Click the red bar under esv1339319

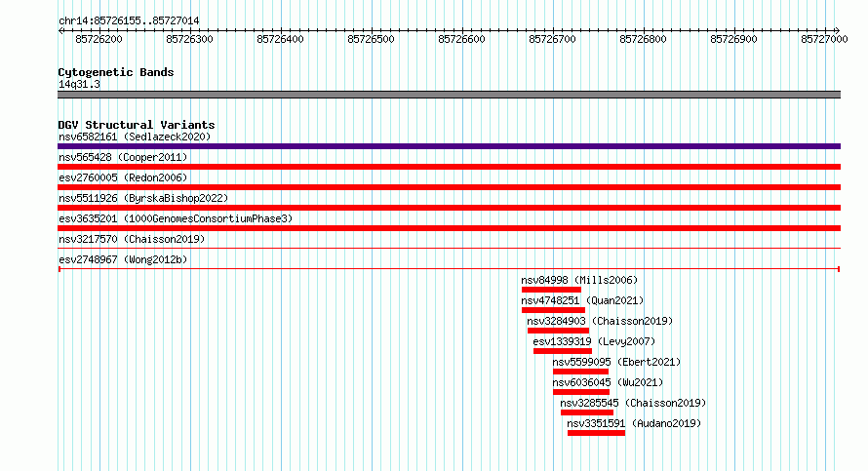[563, 351]
